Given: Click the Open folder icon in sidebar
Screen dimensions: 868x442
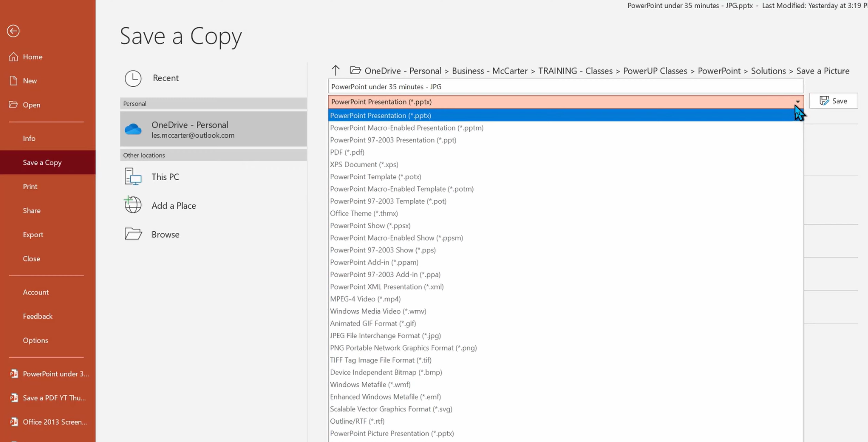Looking at the screenshot, I should click(x=14, y=105).
